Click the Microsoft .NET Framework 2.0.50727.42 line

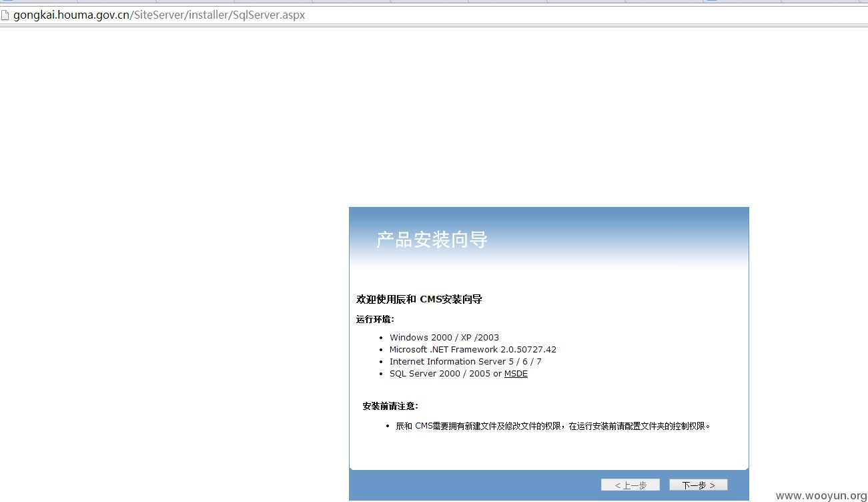click(x=473, y=350)
